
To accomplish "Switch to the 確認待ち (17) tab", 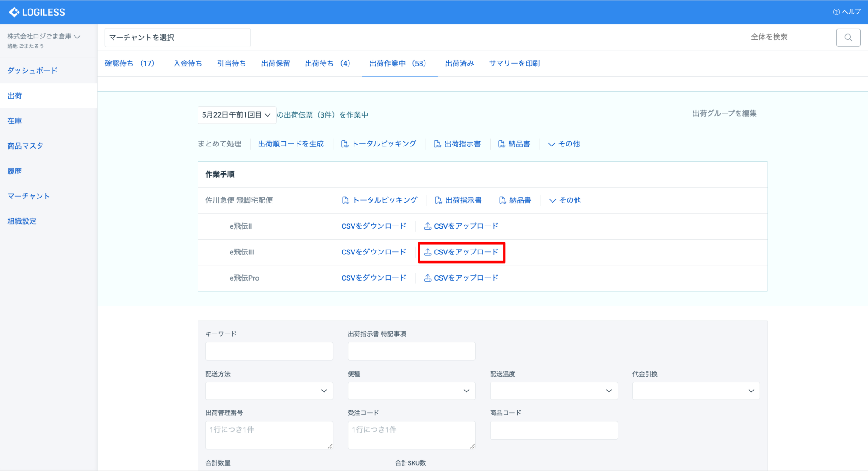I will [130, 64].
